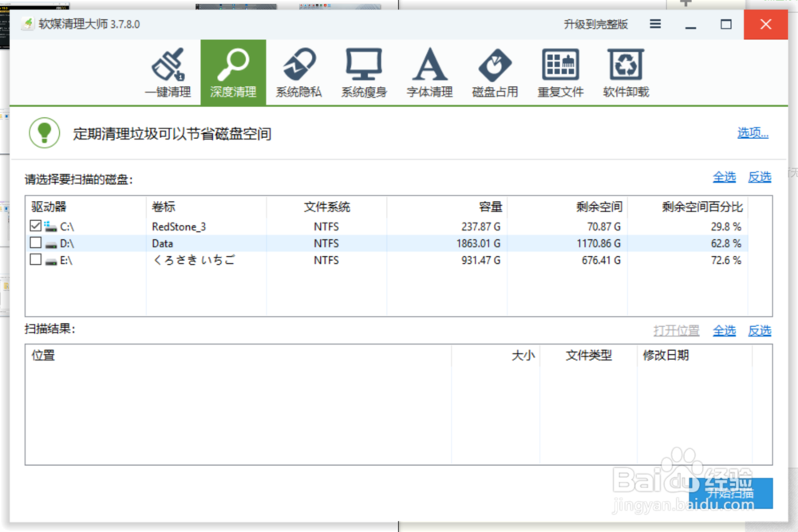The image size is (798, 532).
Task: Select the 系统瘦身 (System Slimming) tool
Action: click(364, 72)
